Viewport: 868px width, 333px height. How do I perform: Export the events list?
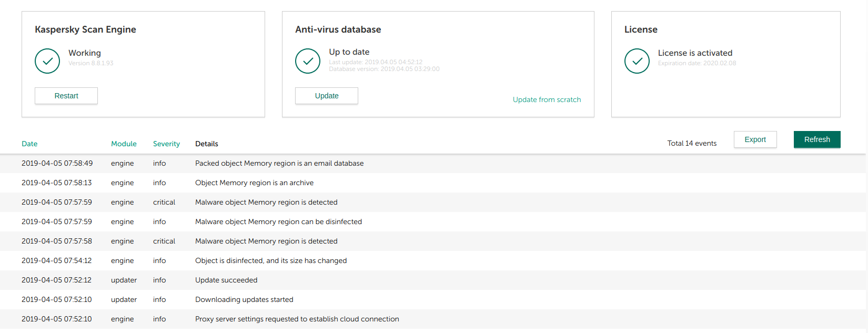click(x=755, y=139)
